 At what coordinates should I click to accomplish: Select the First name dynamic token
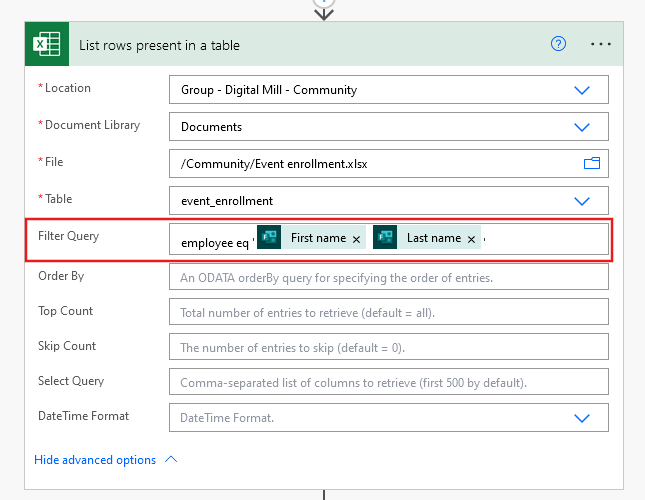(x=311, y=237)
